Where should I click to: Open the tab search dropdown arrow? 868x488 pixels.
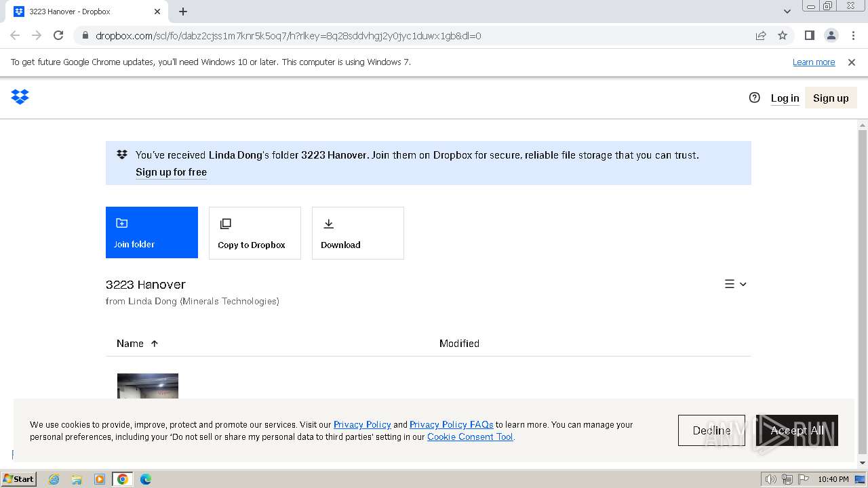click(x=787, y=12)
